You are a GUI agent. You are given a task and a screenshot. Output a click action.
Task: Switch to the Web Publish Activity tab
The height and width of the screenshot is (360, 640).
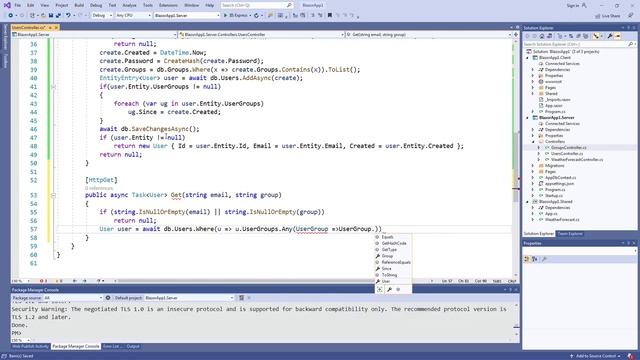(x=31, y=347)
